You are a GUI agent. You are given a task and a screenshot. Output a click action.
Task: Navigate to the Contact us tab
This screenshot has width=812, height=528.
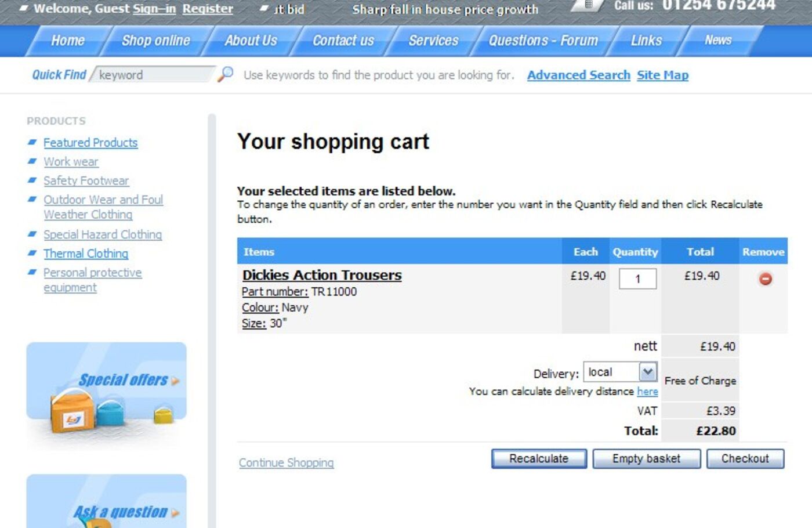pyautogui.click(x=343, y=41)
